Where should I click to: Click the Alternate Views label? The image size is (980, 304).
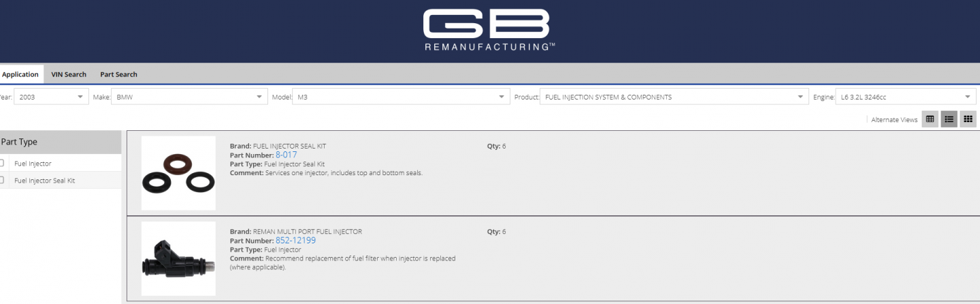pyautogui.click(x=894, y=119)
